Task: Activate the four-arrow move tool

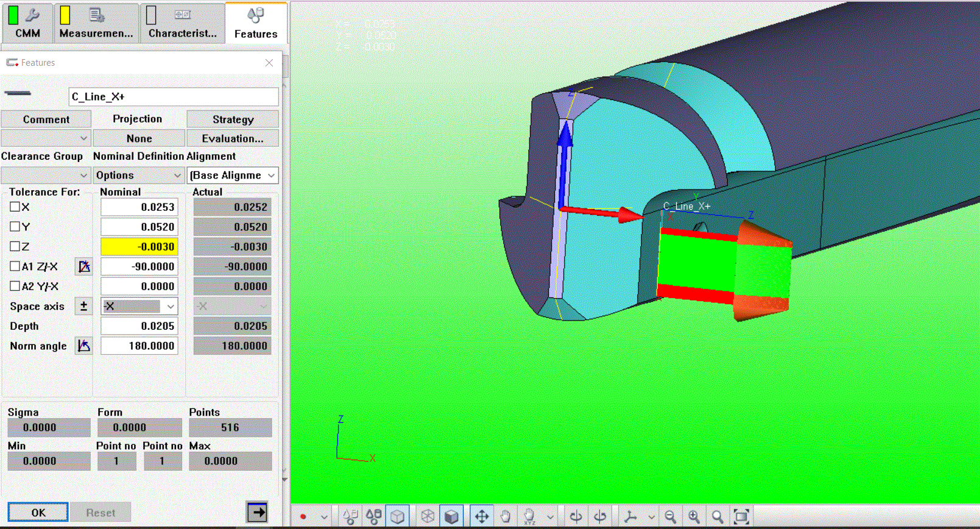Action: (x=481, y=517)
